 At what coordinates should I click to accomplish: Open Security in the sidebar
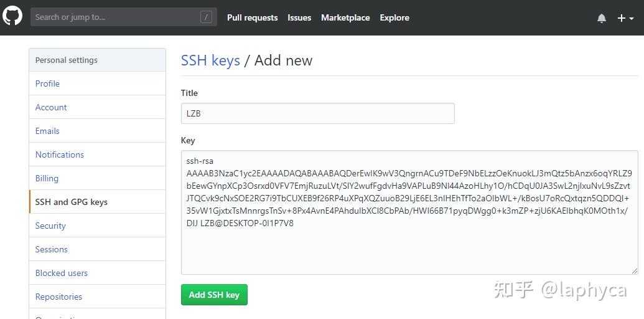click(x=50, y=226)
